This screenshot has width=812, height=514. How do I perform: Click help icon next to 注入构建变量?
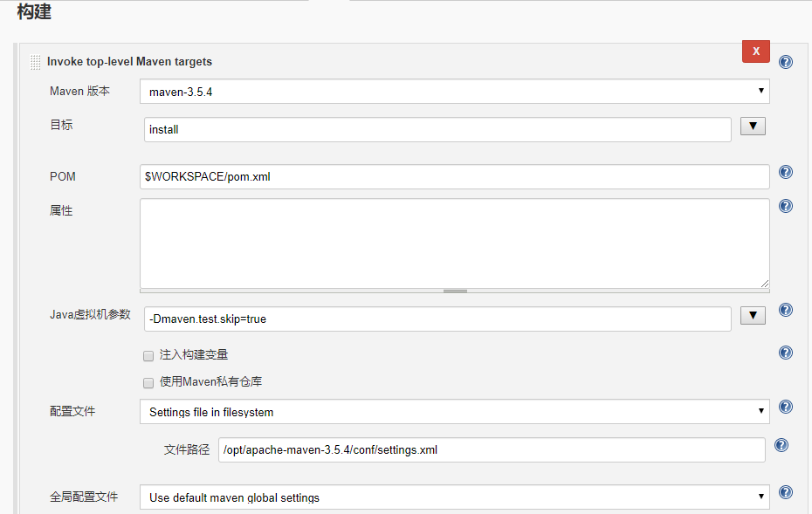coord(786,353)
